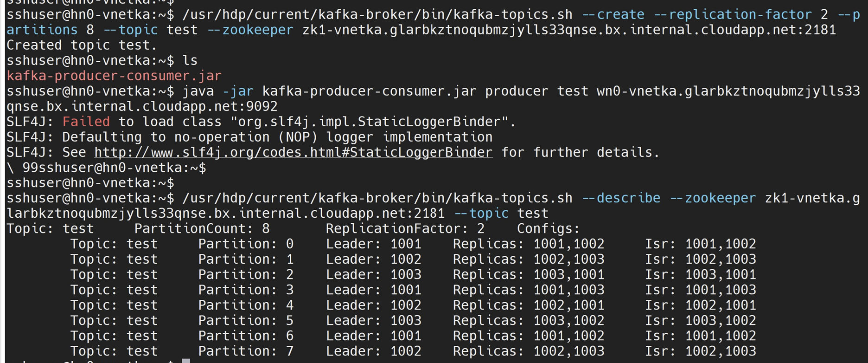
Task: Open the slf4j.org StaticLoggerBinder link
Action: [x=293, y=152]
